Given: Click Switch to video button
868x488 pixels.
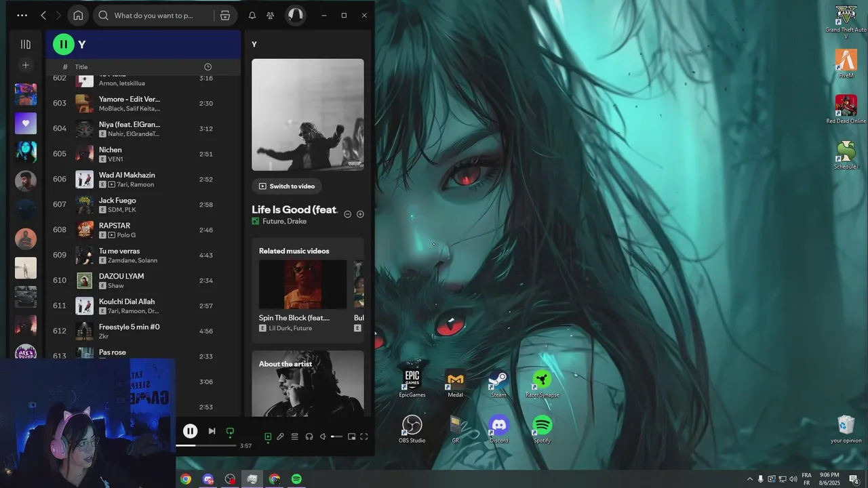Looking at the screenshot, I should pyautogui.click(x=287, y=186).
